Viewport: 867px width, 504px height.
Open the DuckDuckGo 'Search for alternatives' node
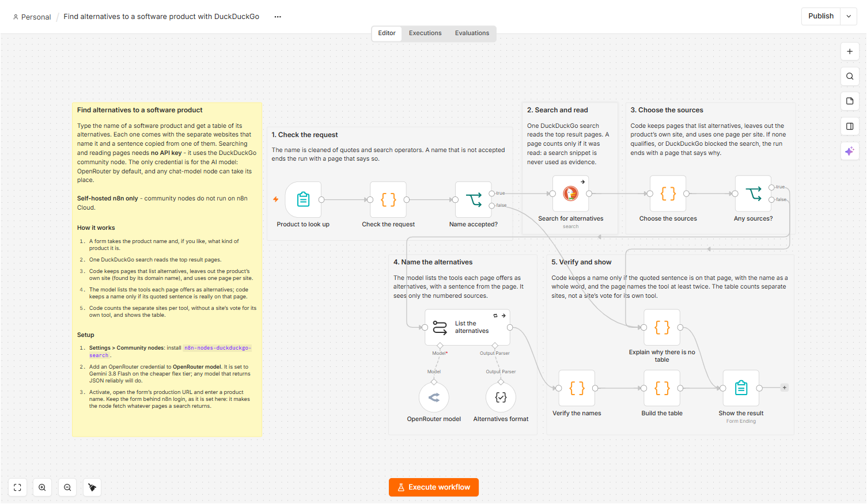coord(571,194)
